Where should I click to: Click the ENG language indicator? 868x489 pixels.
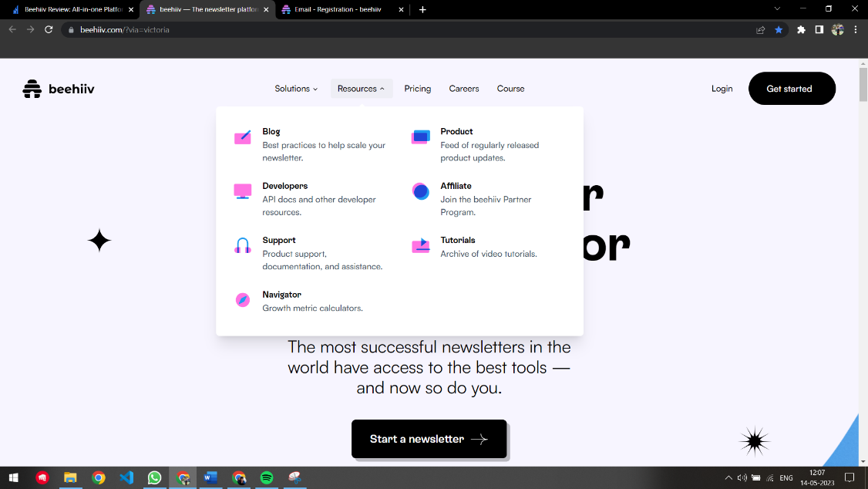[x=786, y=477]
